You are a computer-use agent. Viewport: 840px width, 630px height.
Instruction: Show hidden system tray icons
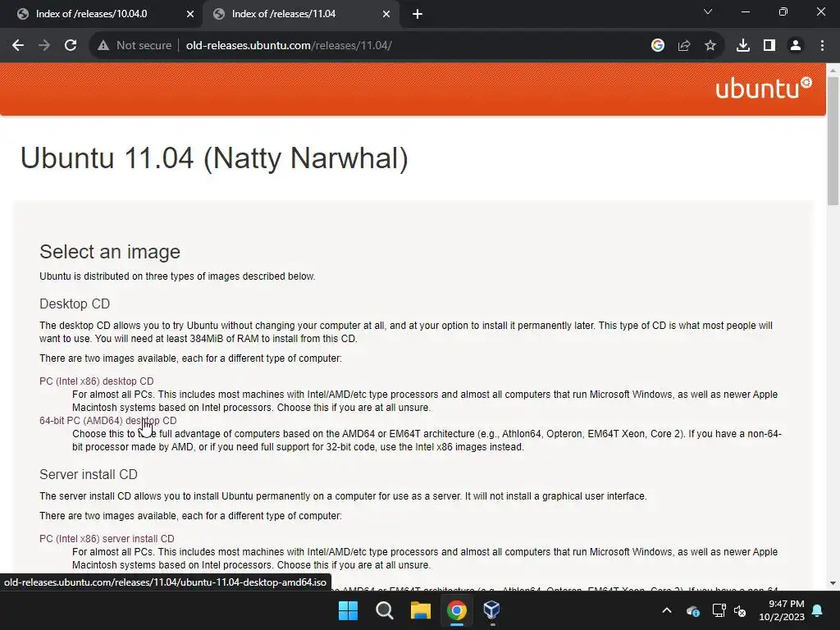[x=666, y=610]
